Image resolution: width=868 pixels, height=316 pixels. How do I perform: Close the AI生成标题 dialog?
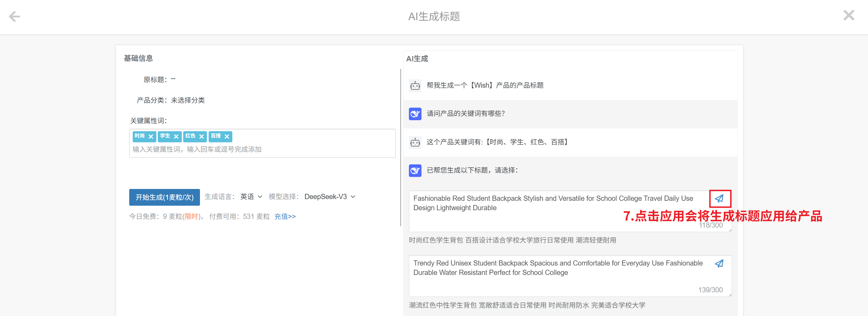848,15
